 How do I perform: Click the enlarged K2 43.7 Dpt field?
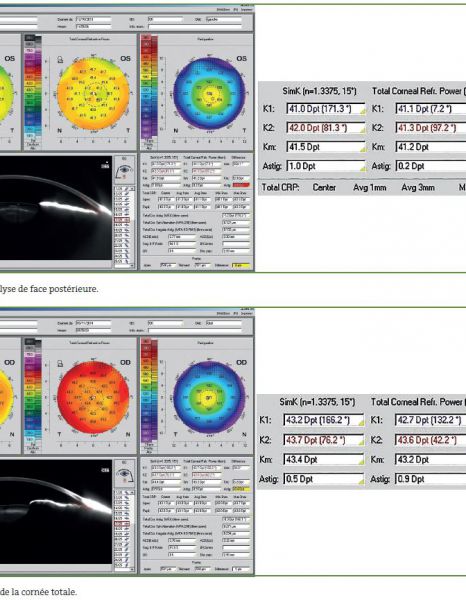click(x=323, y=440)
